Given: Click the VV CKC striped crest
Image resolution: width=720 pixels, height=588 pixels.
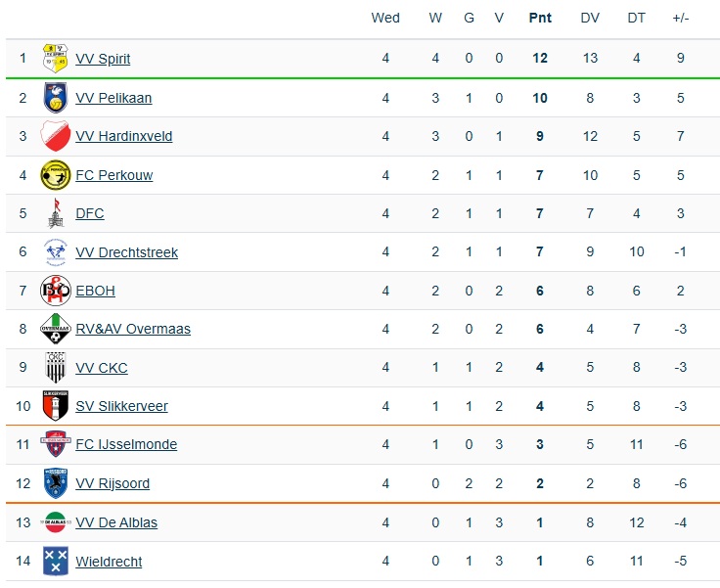Looking at the screenshot, I should pos(55,368).
